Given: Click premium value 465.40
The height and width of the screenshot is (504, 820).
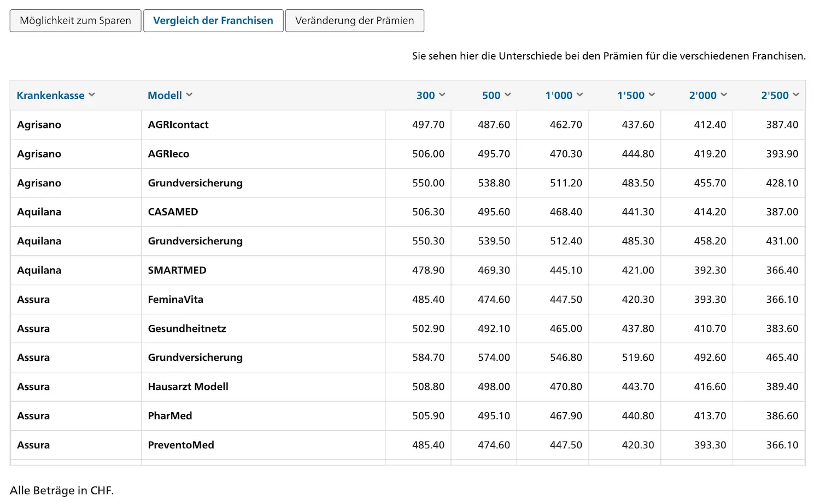Looking at the screenshot, I should coord(782,358).
